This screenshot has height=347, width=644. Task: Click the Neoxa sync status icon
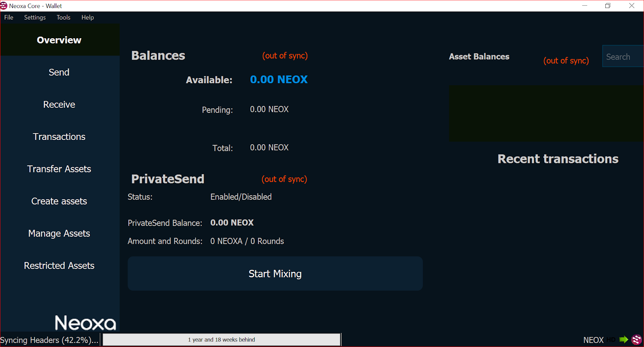click(x=636, y=340)
